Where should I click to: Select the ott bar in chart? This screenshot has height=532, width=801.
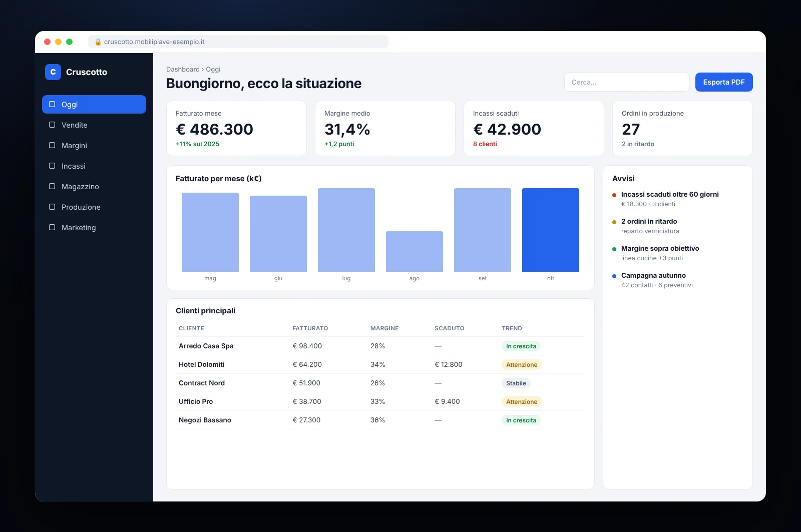[x=551, y=230]
